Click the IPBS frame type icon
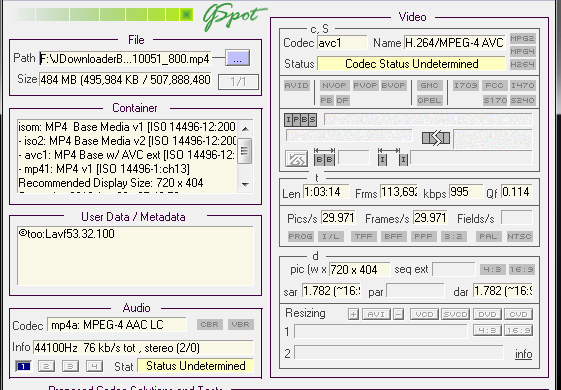This screenshot has height=390, width=561. (x=301, y=120)
